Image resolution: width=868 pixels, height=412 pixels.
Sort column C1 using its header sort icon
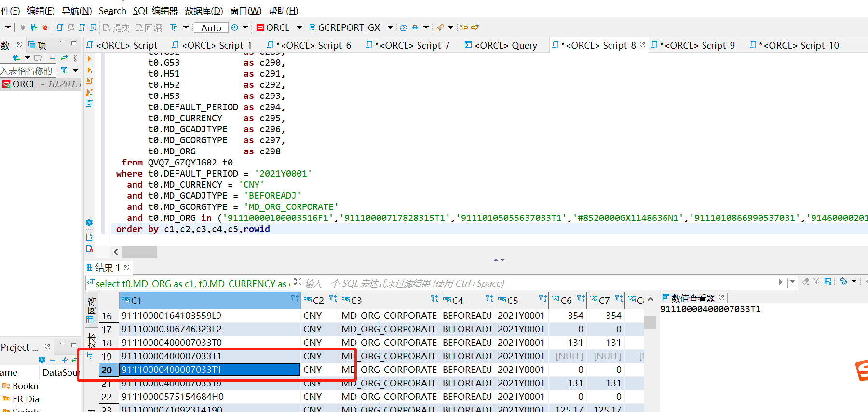point(295,299)
